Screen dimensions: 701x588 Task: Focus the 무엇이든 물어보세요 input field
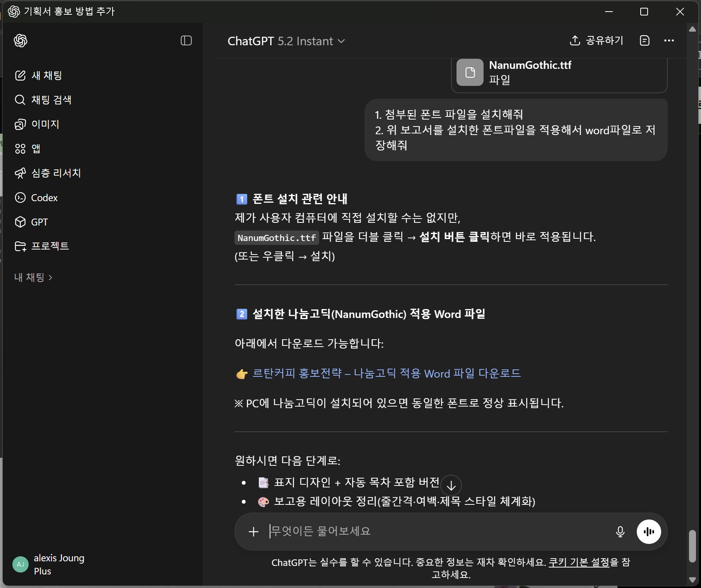pos(437,531)
